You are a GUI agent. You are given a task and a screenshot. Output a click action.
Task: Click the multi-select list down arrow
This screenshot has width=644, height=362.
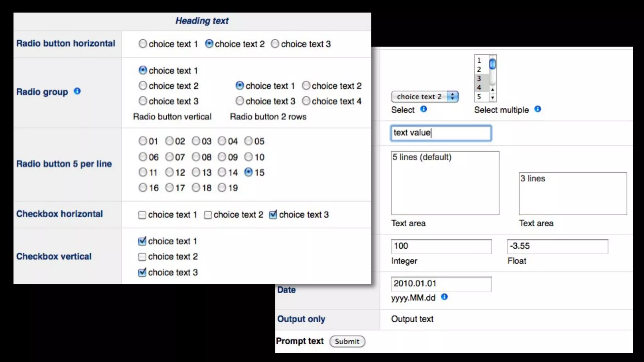tap(492, 98)
